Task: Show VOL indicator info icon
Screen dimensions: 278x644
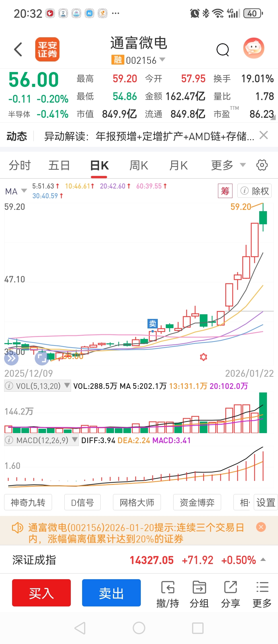Action: click(x=9, y=386)
